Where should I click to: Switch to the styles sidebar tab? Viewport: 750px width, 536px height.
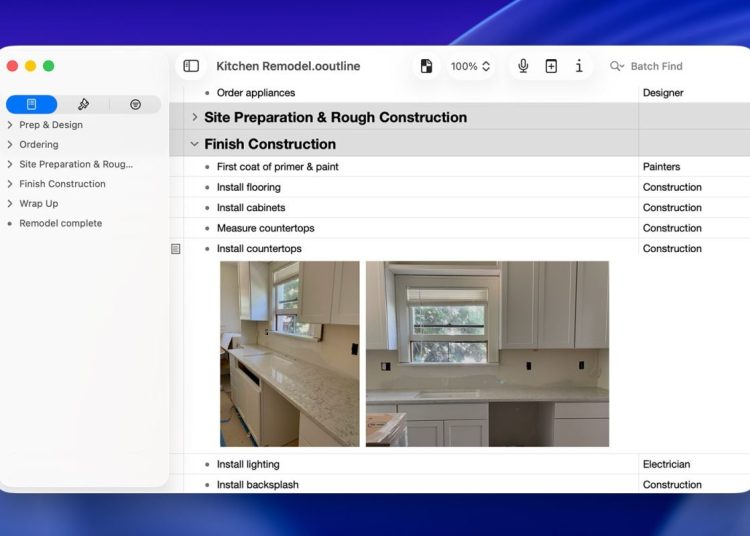pos(83,104)
